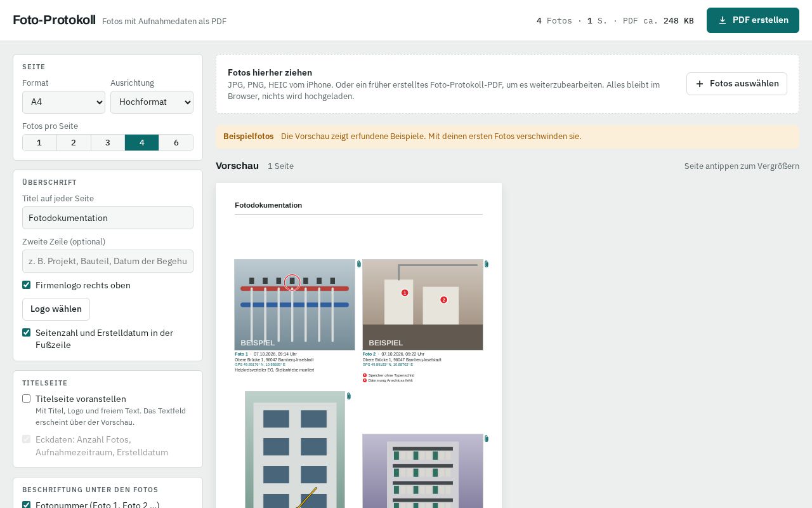Click the paperclip icon beside the Foto 2 image

pos(487,264)
